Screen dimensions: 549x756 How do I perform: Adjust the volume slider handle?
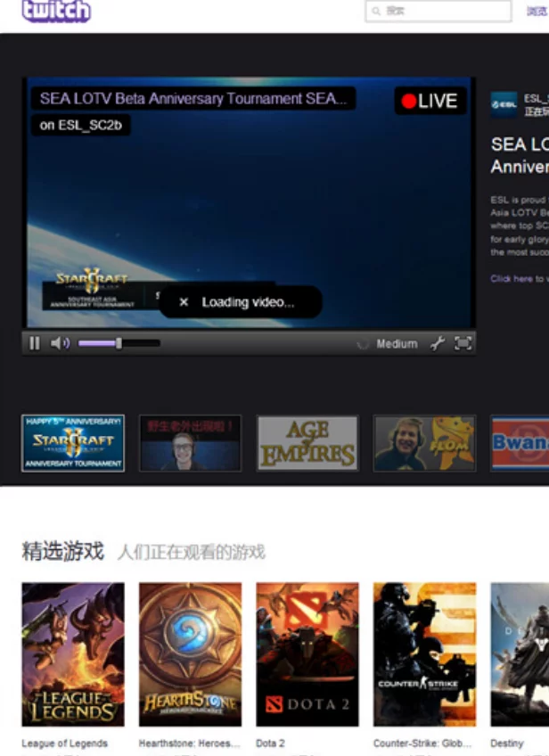pos(119,343)
